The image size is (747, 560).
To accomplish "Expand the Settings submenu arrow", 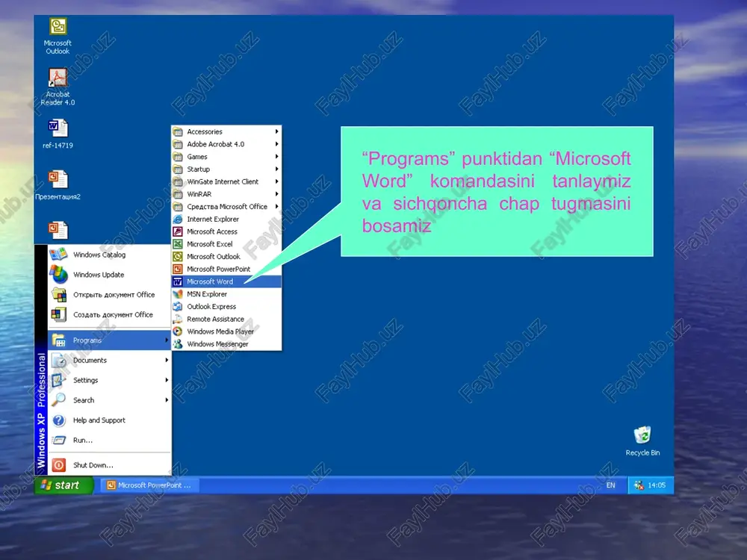I will pyautogui.click(x=167, y=380).
